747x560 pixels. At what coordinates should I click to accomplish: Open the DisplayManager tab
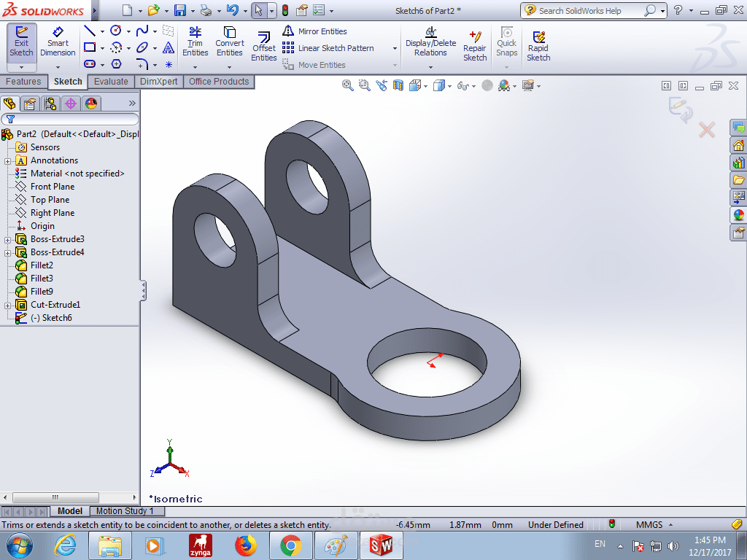pyautogui.click(x=91, y=104)
